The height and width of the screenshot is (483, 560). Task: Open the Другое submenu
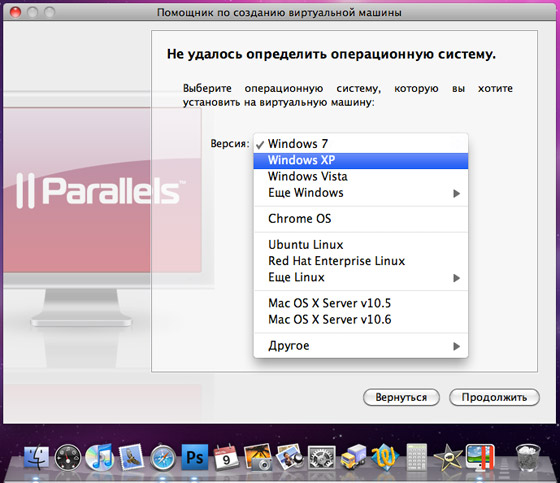pyautogui.click(x=360, y=346)
